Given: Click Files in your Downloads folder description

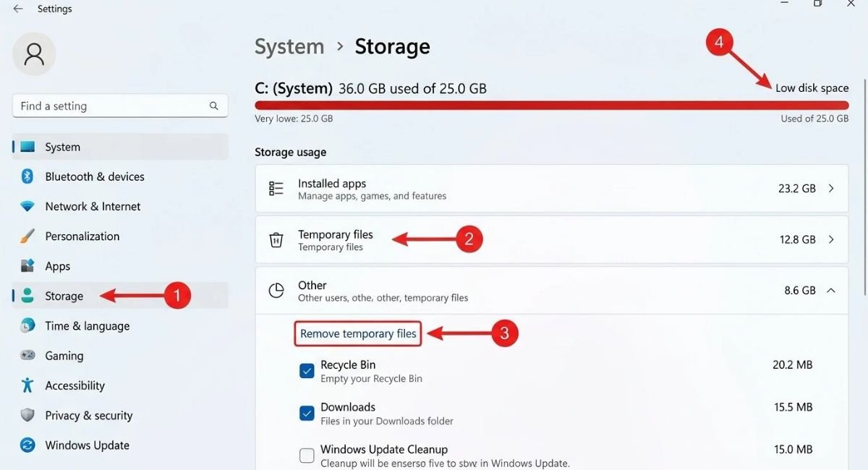Looking at the screenshot, I should coord(387,421).
